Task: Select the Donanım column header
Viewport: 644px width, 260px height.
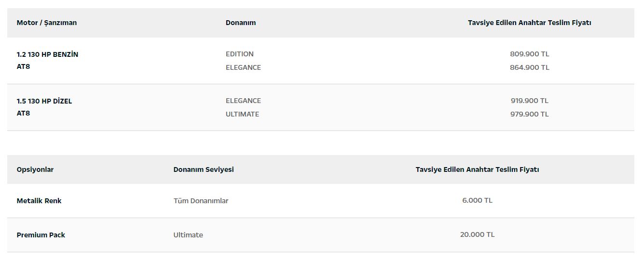Action: click(x=241, y=23)
